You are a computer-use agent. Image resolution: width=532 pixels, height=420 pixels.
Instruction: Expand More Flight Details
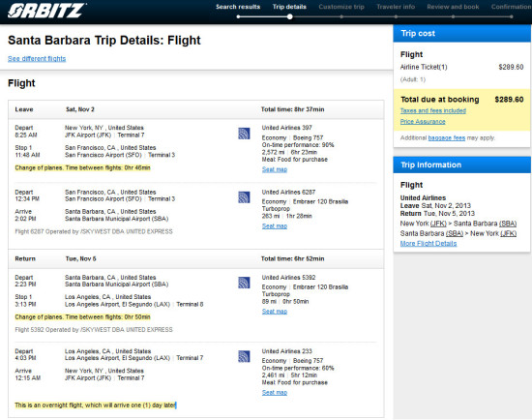[429, 244]
